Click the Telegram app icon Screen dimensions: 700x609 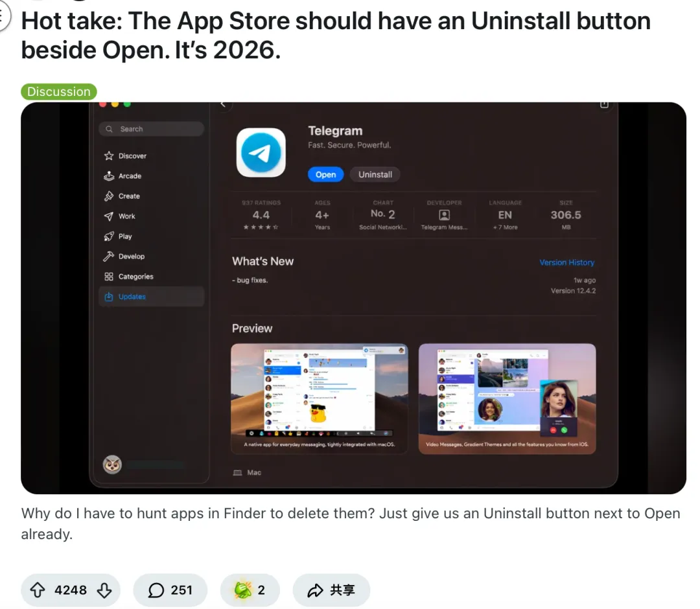tap(261, 153)
